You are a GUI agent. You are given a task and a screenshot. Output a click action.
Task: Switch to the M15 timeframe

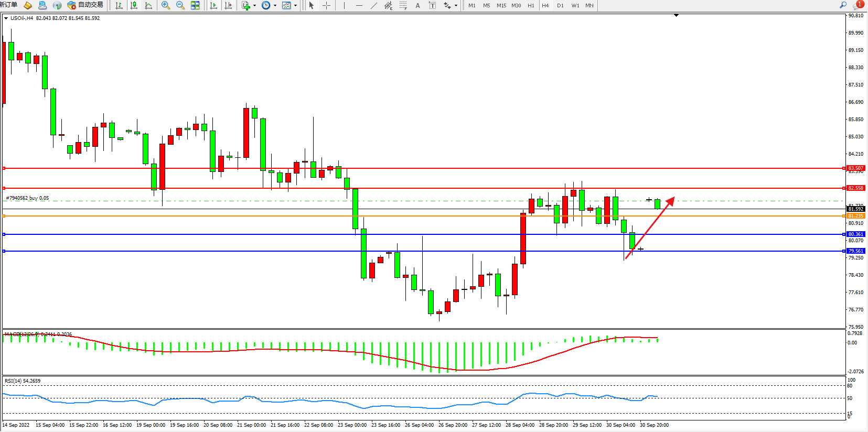pyautogui.click(x=501, y=5)
